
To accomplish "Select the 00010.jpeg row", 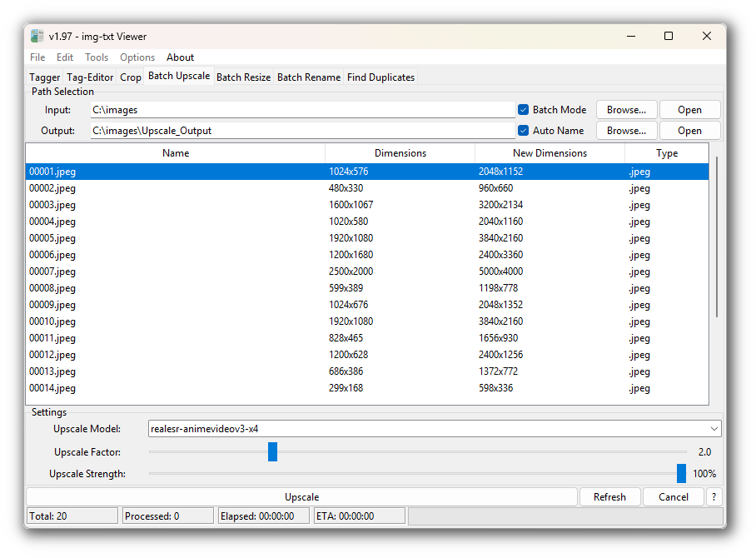I will tap(367, 321).
